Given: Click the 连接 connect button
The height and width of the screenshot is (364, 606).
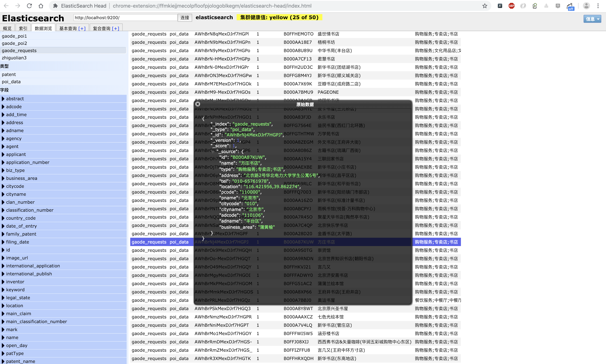Looking at the screenshot, I should click(185, 18).
